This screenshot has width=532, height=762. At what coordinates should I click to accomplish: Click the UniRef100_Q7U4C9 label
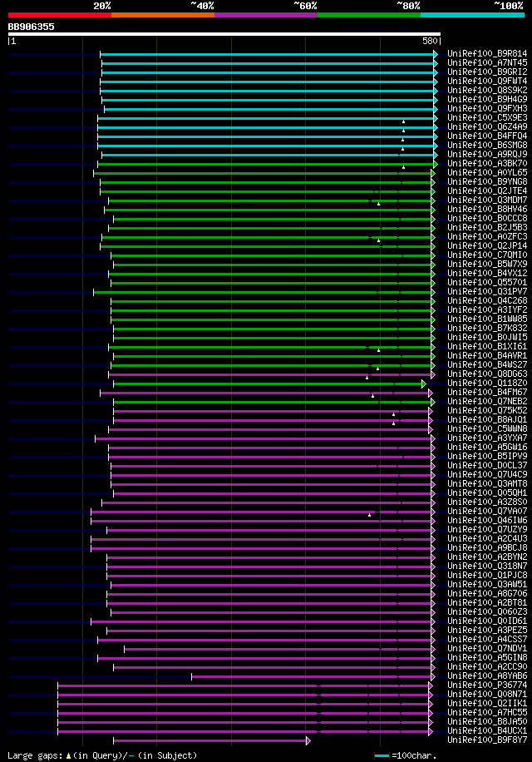pos(487,474)
